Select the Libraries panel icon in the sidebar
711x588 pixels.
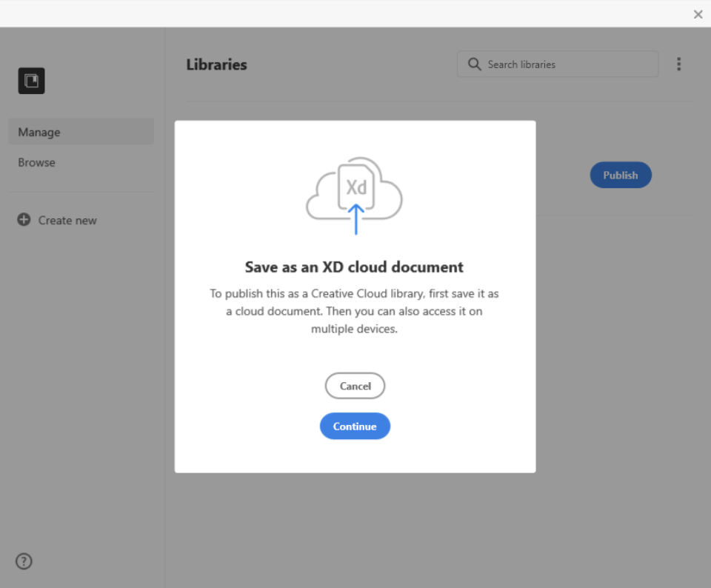tap(31, 81)
